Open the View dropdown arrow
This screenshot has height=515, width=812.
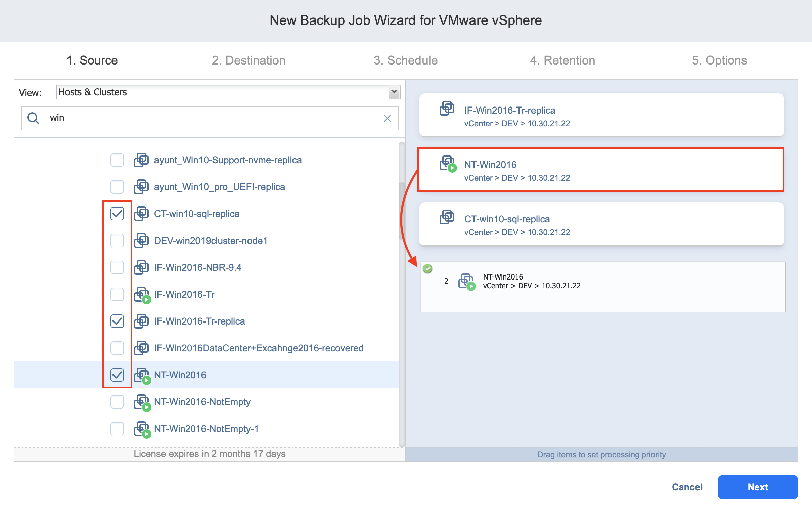394,92
